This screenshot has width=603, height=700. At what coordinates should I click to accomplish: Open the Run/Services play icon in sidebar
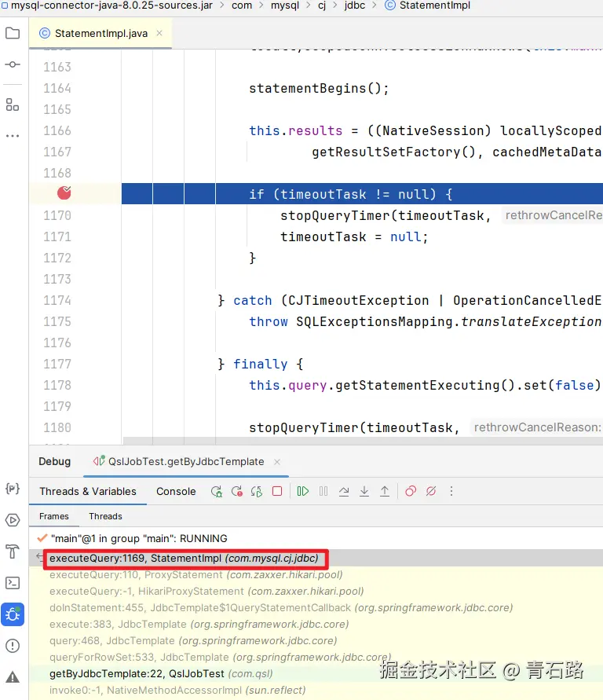click(x=13, y=520)
